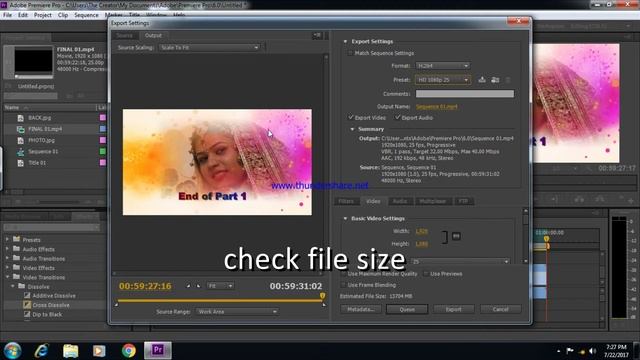The image size is (640, 360).
Task: Open the File menu
Action: click(7, 15)
